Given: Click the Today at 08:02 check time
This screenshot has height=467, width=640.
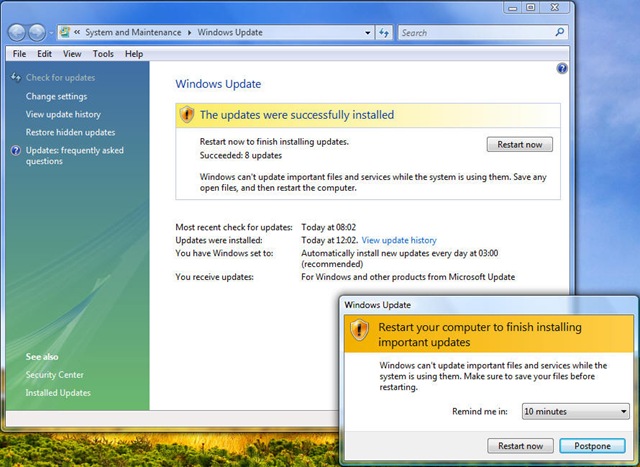Looking at the screenshot, I should click(329, 227).
